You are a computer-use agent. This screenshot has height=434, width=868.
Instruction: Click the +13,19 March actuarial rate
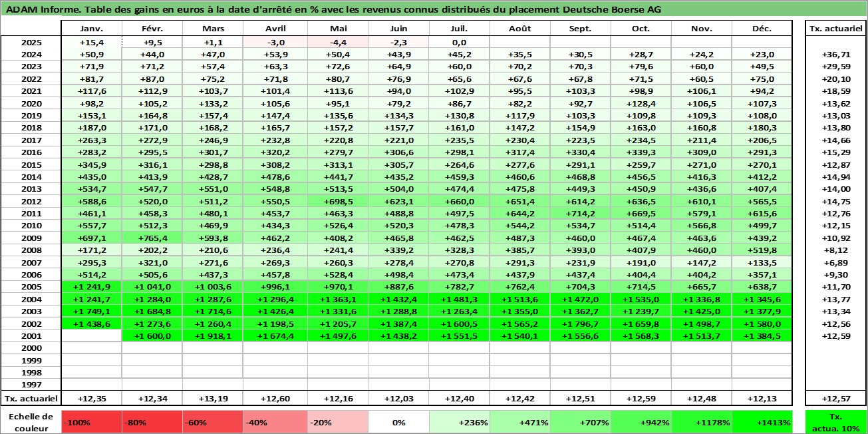[213, 399]
